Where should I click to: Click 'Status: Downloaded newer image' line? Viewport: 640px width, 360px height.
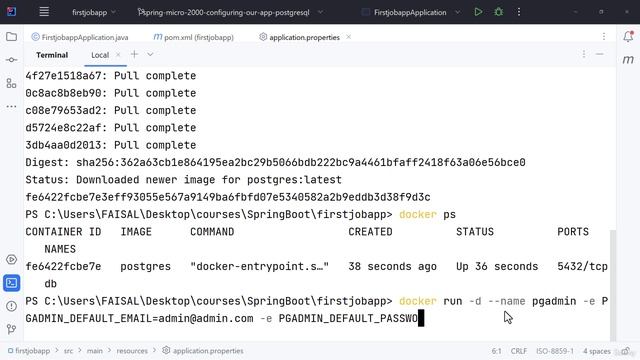tap(184, 180)
